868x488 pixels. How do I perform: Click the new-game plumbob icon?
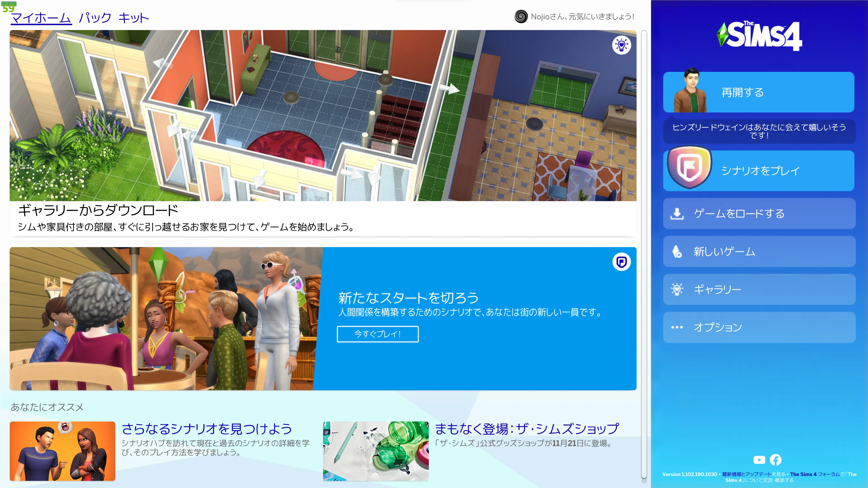pyautogui.click(x=677, y=252)
